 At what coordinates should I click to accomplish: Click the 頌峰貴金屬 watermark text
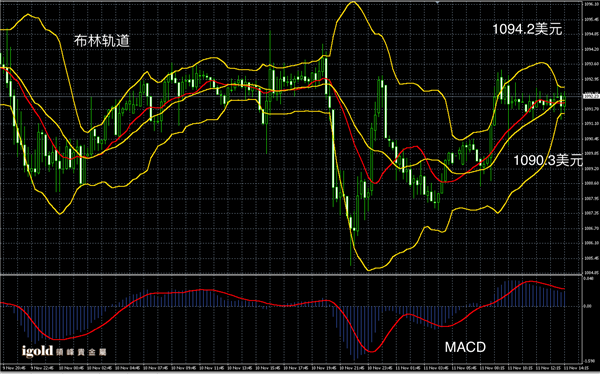[x=81, y=351]
